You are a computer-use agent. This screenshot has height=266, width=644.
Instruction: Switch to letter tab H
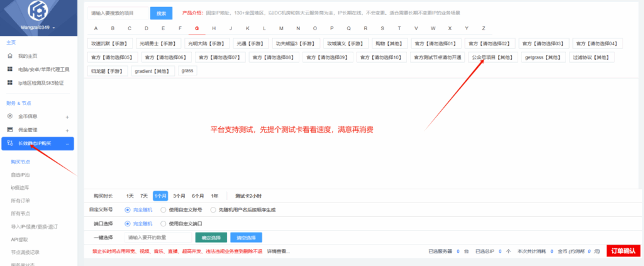point(214,28)
